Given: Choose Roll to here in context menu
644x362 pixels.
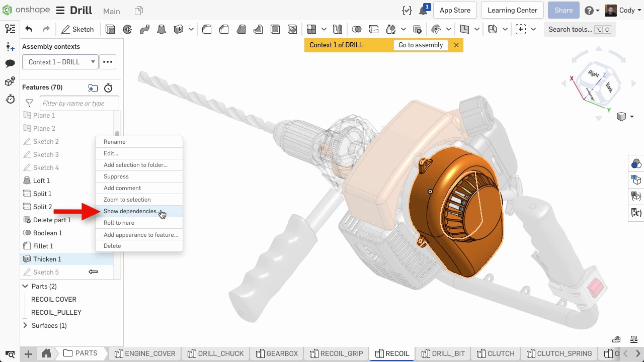Looking at the screenshot, I should (139, 223).
